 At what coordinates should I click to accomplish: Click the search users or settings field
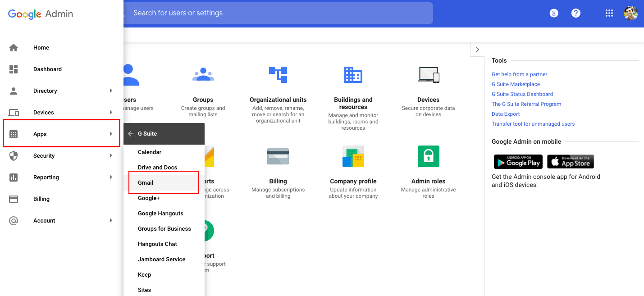(x=279, y=13)
